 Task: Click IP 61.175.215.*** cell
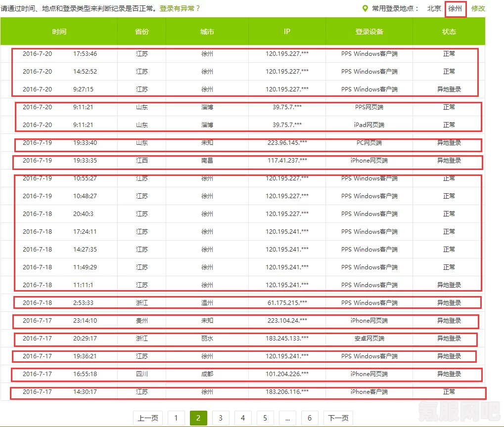pyautogui.click(x=287, y=302)
